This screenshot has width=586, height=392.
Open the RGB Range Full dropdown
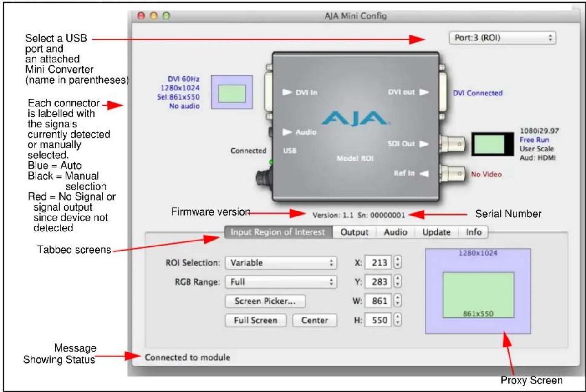click(x=281, y=282)
